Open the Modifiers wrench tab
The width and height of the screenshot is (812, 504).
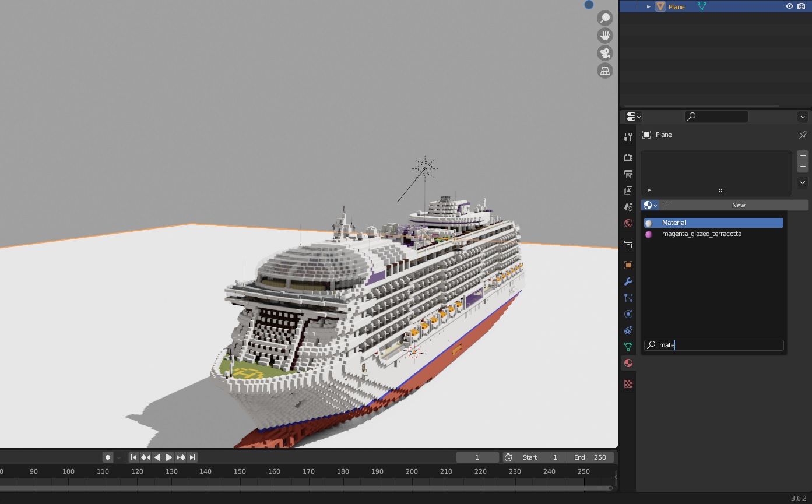pyautogui.click(x=628, y=281)
